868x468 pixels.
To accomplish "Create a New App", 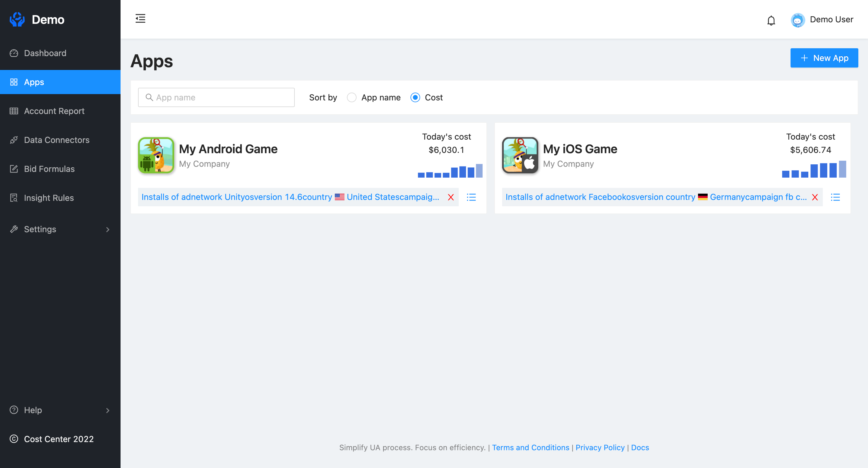I will click(x=824, y=58).
